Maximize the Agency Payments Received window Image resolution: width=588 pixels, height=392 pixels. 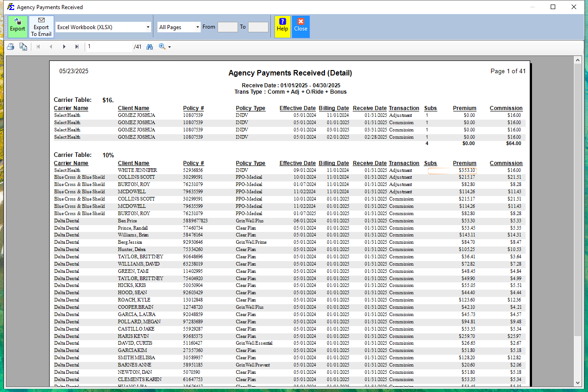(x=553, y=7)
